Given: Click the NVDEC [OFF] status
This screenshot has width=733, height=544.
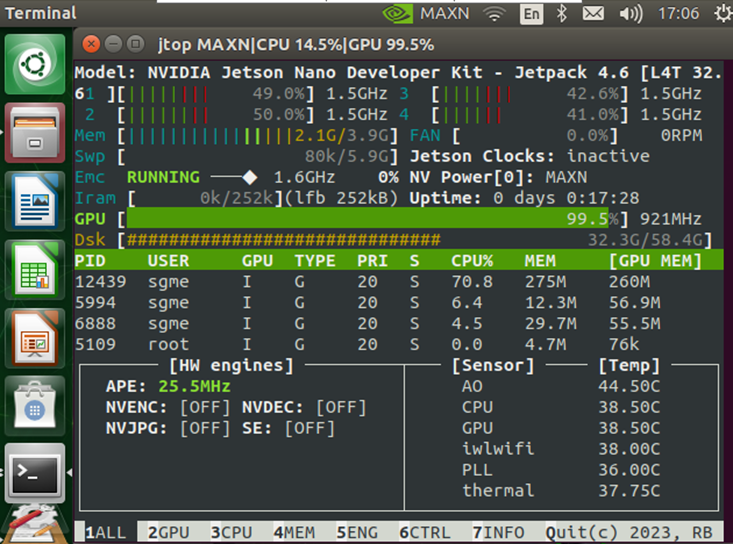Looking at the screenshot, I should click(341, 407).
